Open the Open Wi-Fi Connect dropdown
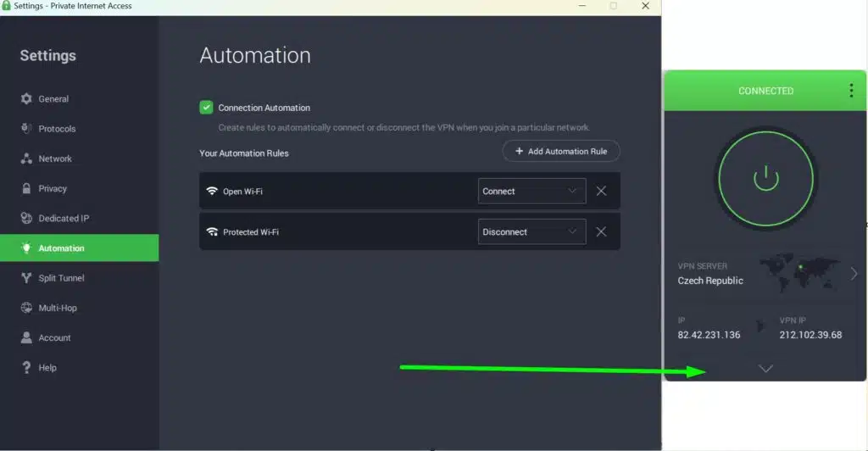The width and height of the screenshot is (868, 451). (x=531, y=191)
